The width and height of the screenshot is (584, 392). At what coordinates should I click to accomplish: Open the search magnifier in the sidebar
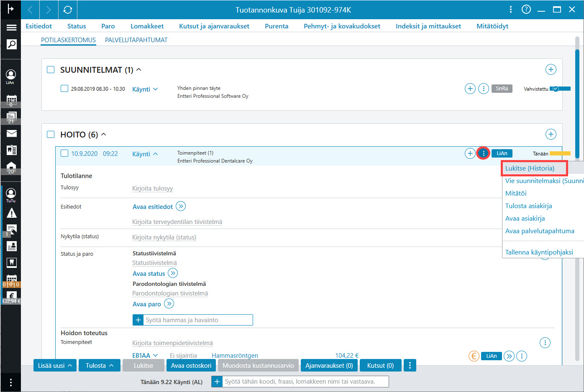(11, 44)
